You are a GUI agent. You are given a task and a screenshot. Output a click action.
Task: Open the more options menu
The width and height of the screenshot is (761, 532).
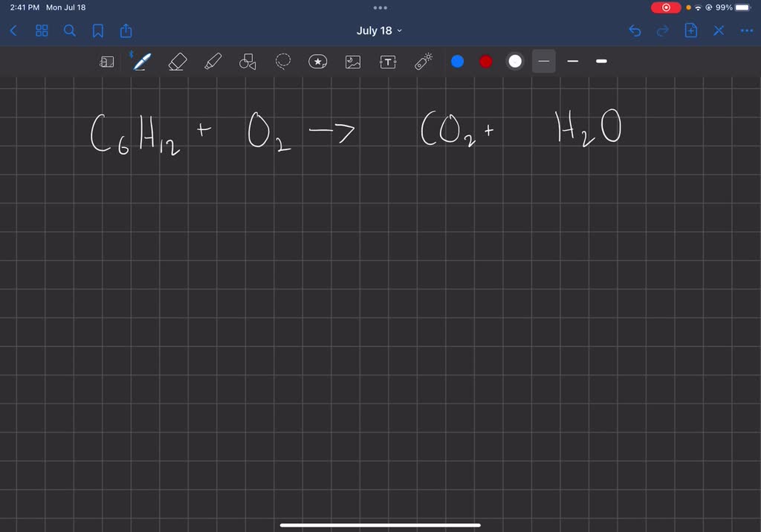tap(747, 30)
